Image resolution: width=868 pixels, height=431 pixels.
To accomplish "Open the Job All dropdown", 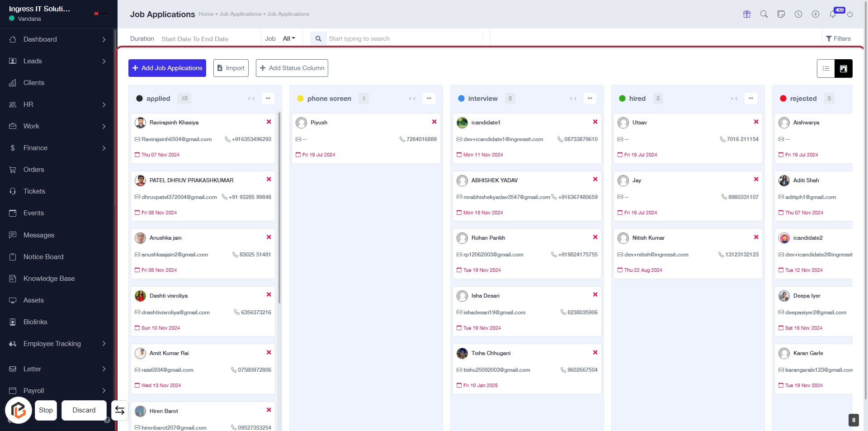I will (288, 38).
